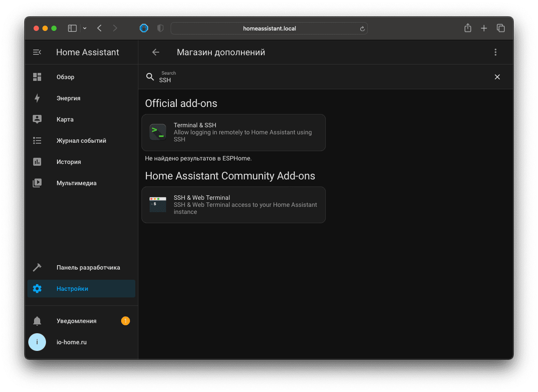Image resolution: width=538 pixels, height=392 pixels.
Task: Expand Safari sidebar dropdown chevron
Action: [85, 28]
